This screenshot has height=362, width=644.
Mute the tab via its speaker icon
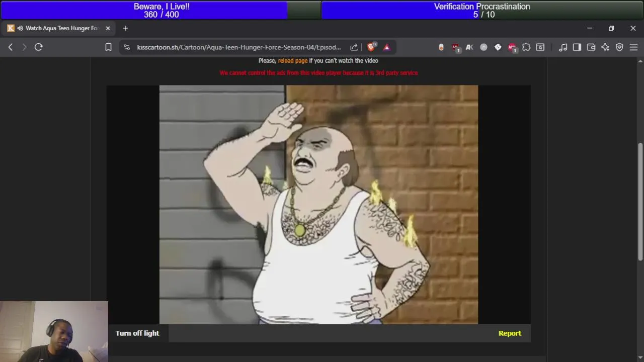pos(20,28)
